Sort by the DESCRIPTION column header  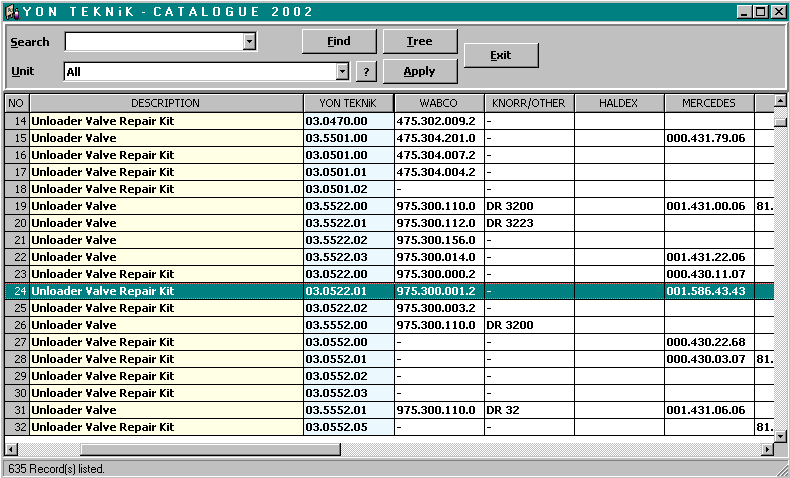[166, 103]
